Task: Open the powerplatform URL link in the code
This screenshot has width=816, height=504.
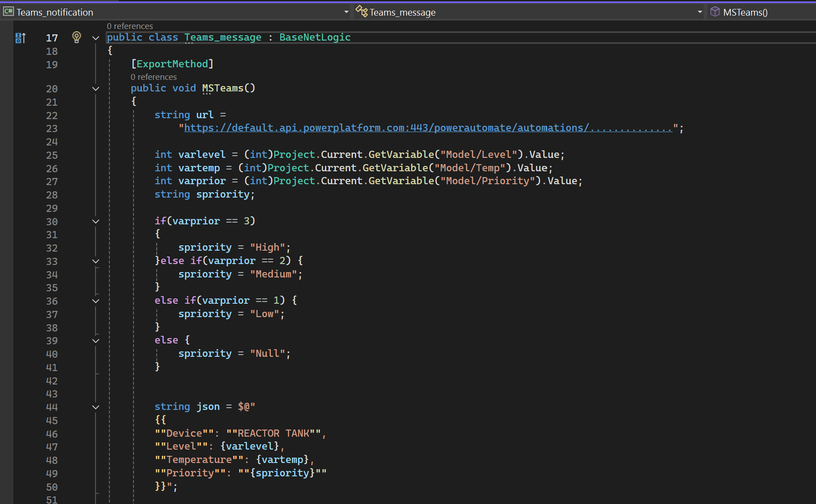Action: 428,128
